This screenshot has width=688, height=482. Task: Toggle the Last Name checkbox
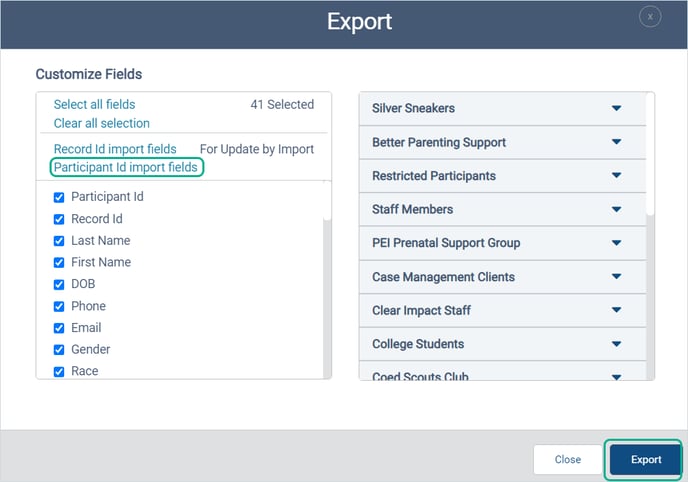point(59,241)
